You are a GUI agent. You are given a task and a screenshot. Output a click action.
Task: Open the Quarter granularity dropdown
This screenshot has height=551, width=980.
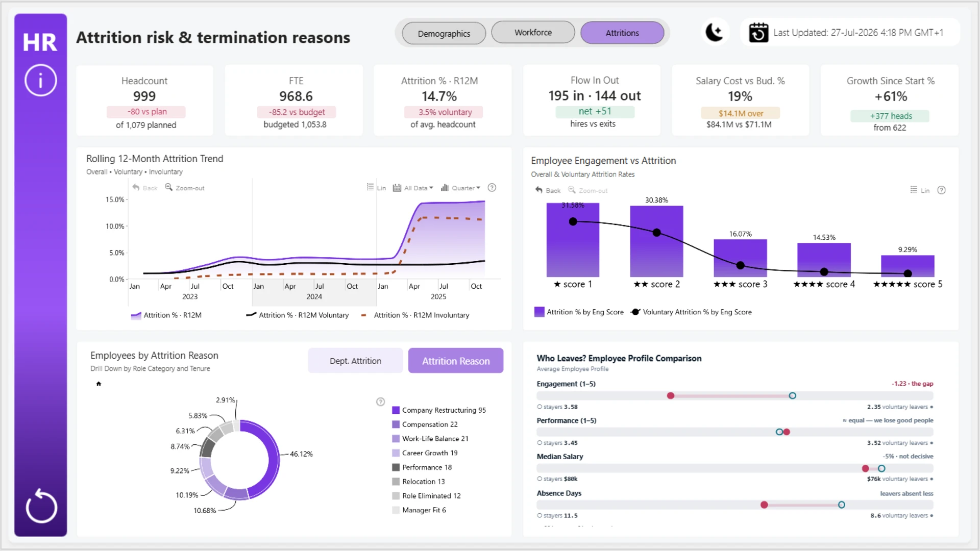460,188
